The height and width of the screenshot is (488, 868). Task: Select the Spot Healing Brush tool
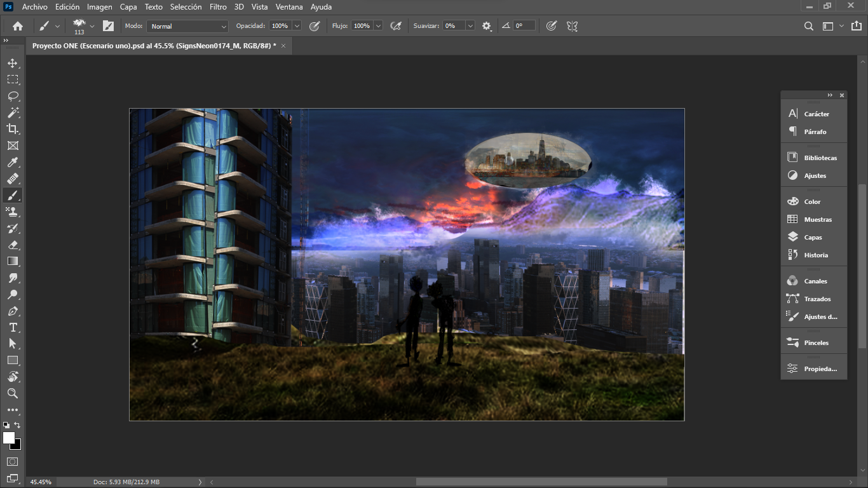click(x=13, y=179)
